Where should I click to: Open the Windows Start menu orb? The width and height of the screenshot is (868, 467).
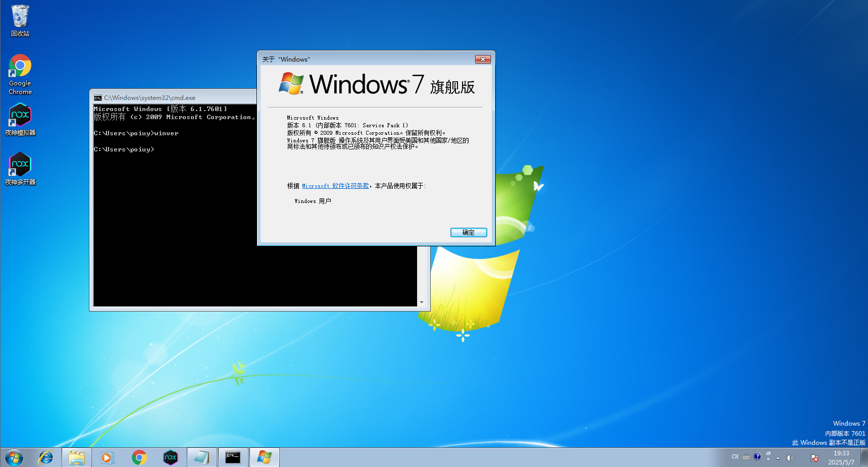14,457
